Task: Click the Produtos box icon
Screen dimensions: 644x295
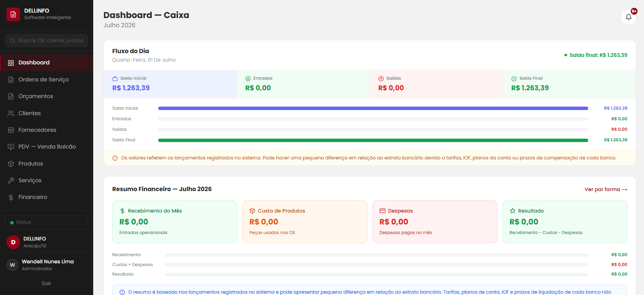Action: [11, 164]
